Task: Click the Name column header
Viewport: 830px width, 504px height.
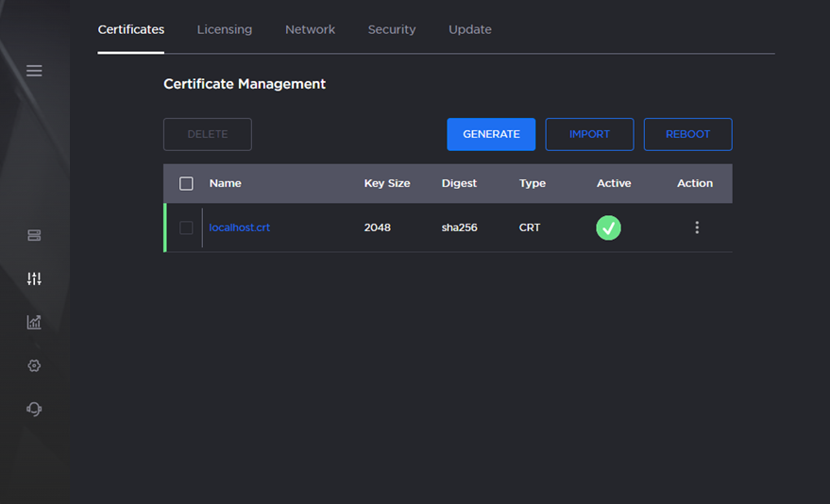Action: click(x=225, y=183)
